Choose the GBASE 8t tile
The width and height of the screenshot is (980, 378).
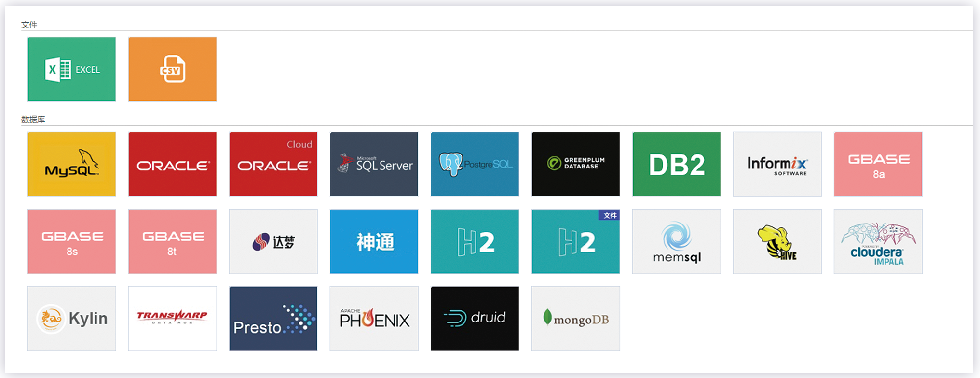(x=172, y=241)
